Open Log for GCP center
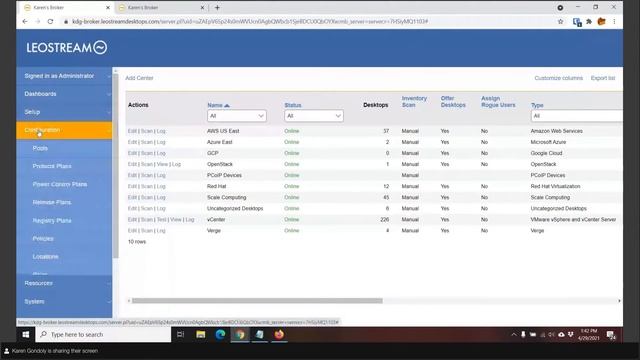 (161, 153)
